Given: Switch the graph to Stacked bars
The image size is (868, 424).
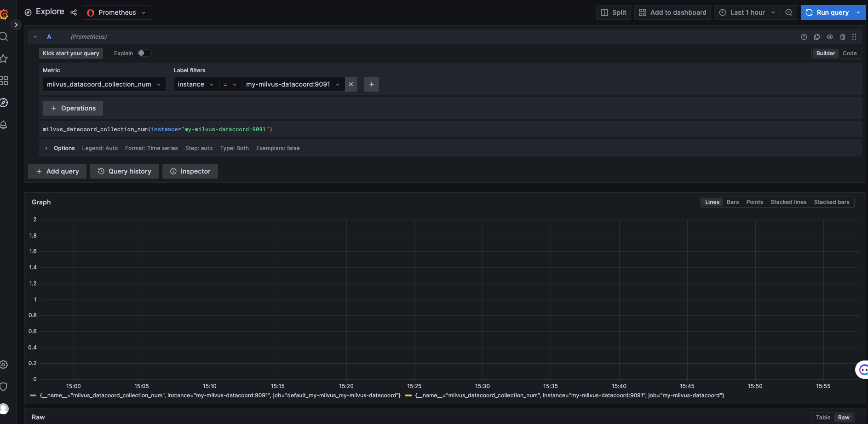Looking at the screenshot, I should (832, 202).
